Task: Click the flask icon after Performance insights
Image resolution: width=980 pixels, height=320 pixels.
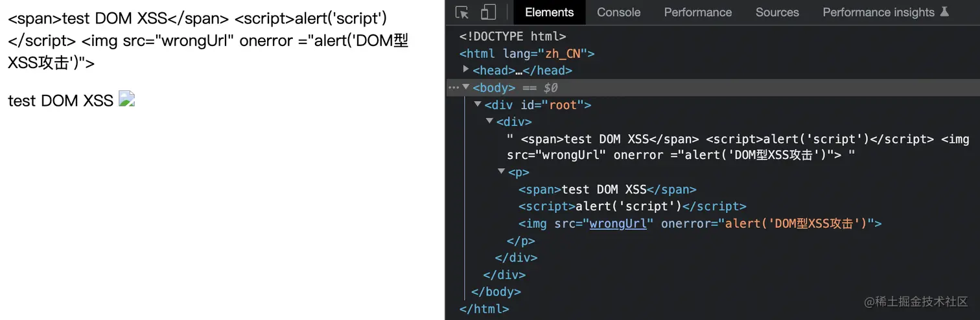Action: coord(945,12)
